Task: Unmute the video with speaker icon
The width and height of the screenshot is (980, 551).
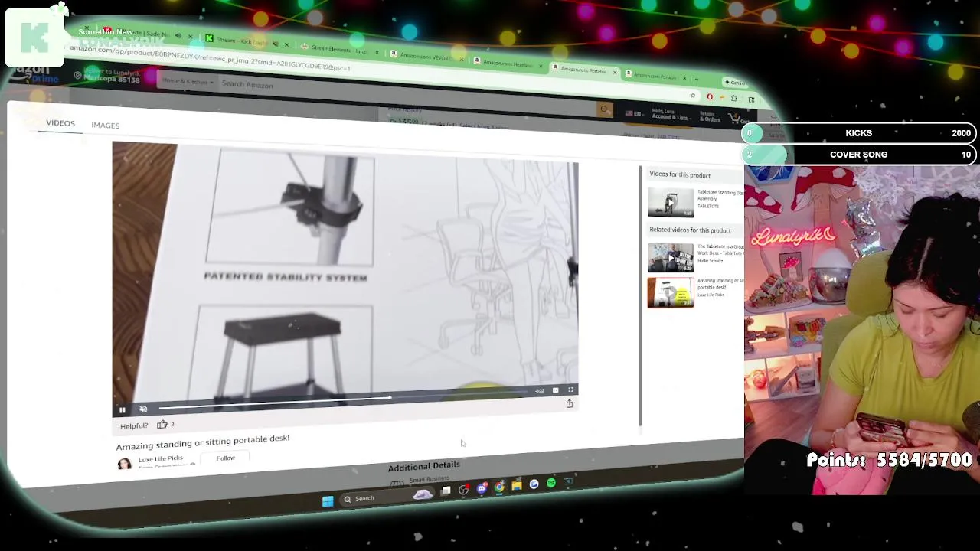Action: click(x=143, y=409)
